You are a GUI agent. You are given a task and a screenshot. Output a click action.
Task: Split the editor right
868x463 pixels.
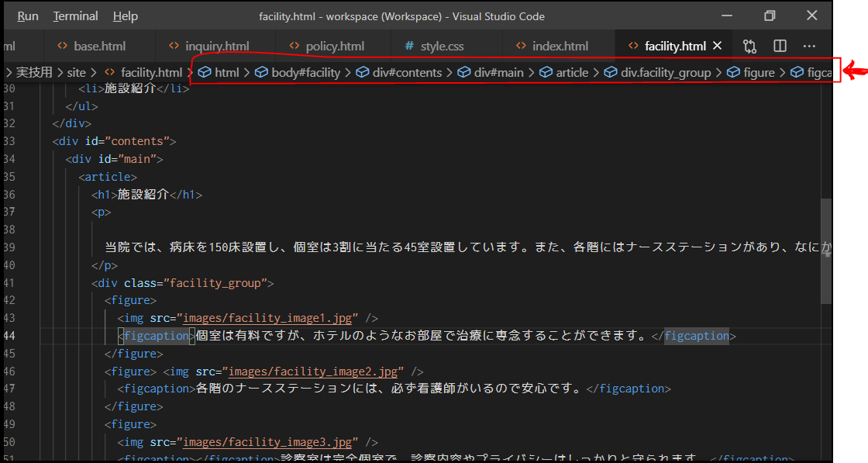point(780,46)
